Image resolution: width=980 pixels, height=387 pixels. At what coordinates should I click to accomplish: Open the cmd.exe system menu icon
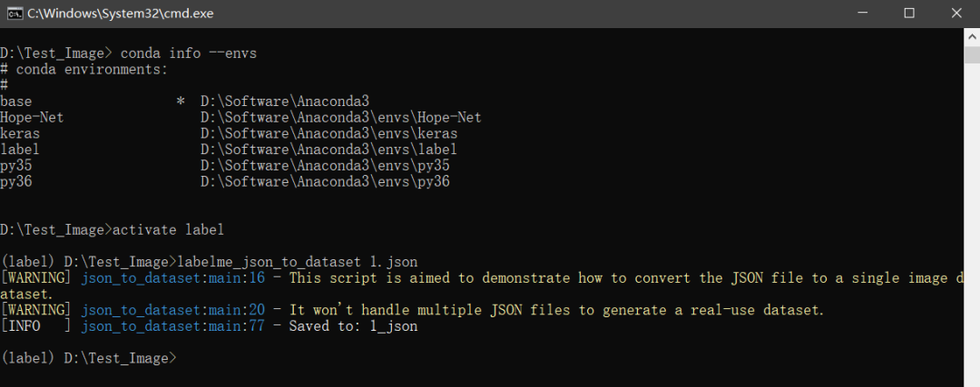(14, 13)
